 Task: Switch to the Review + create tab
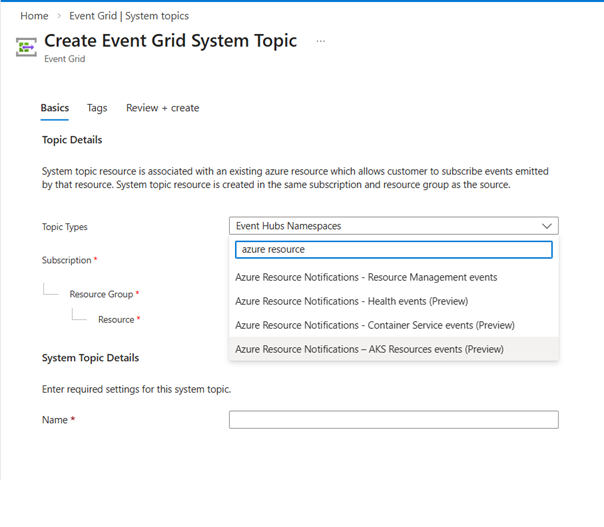tap(163, 108)
